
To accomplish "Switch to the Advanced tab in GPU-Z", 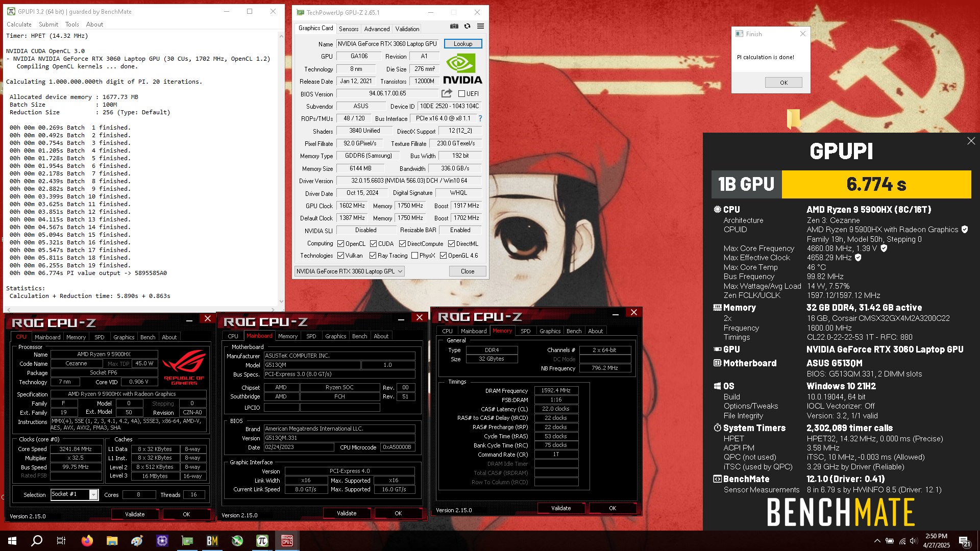I will click(x=377, y=29).
